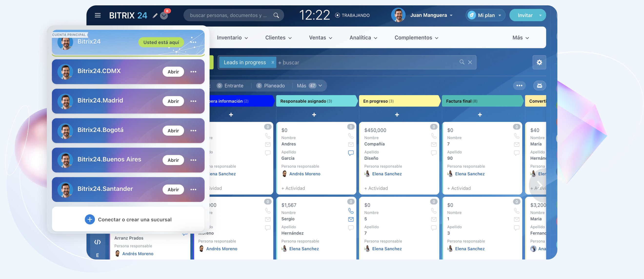Click Conectar o crear una sucursal
This screenshot has height=279, width=644.
128,219
